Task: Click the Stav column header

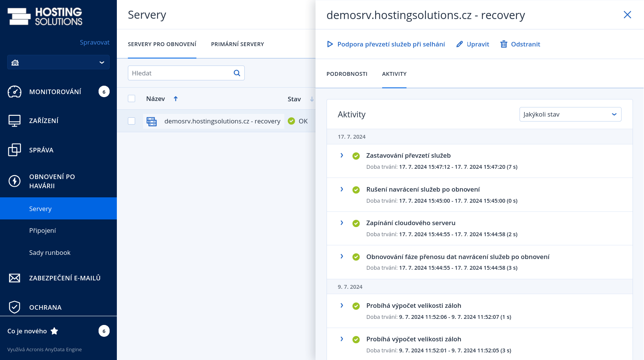Action: tap(294, 99)
